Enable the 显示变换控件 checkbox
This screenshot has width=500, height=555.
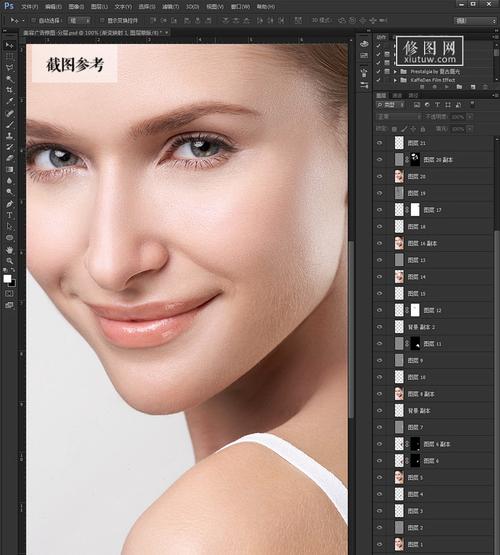(x=102, y=21)
